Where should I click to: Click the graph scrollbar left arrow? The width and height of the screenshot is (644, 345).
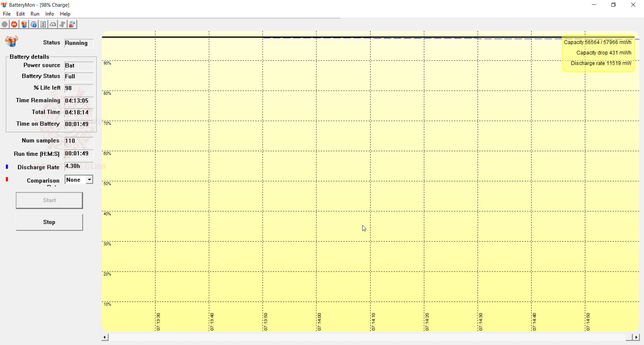(105, 337)
